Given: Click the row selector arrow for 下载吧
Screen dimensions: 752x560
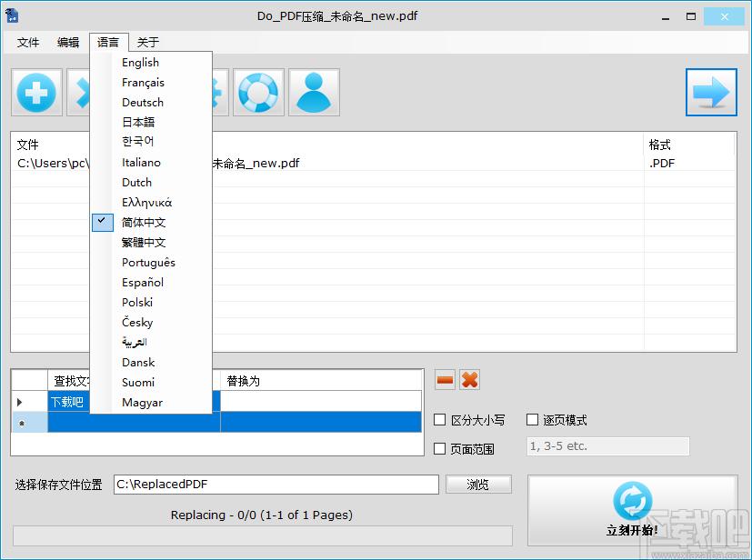Looking at the screenshot, I should [29, 401].
